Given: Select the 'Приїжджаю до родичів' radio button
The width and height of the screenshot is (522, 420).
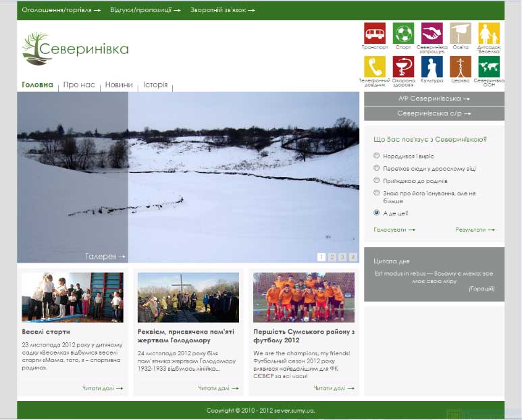Looking at the screenshot, I should (x=377, y=181).
